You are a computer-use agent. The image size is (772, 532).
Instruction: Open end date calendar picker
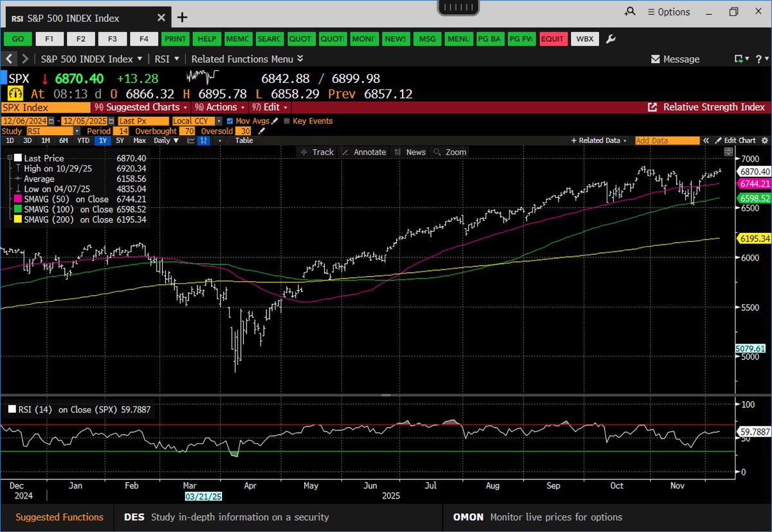coord(112,121)
